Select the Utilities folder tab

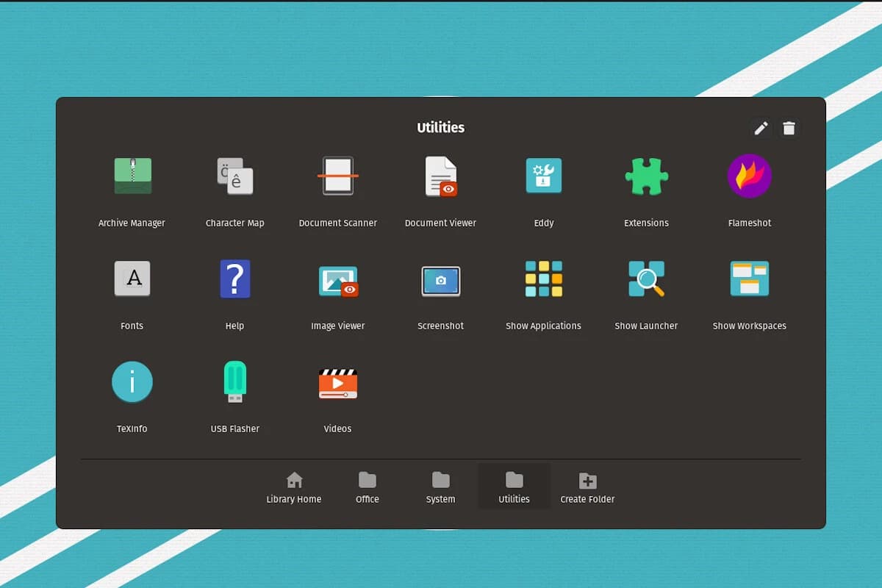tap(514, 487)
